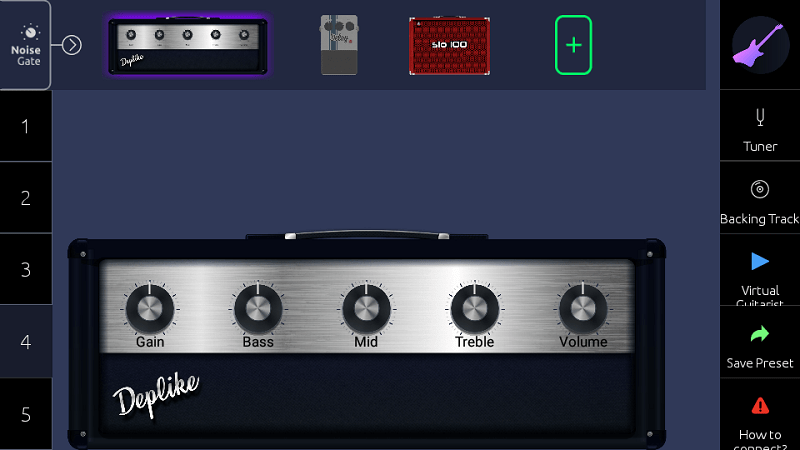Add a new effect with plus button
Image resolution: width=800 pixels, height=450 pixels.
tap(573, 45)
